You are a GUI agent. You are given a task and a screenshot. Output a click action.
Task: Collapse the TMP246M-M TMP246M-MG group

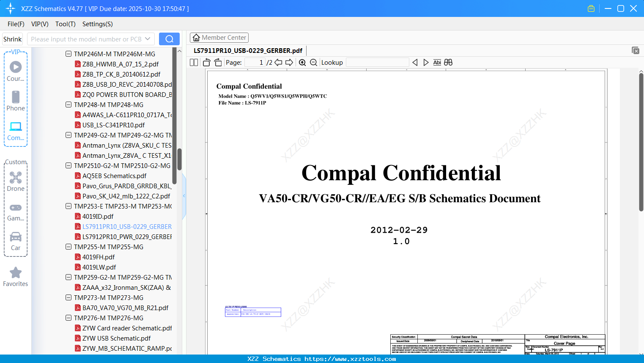coord(69,54)
